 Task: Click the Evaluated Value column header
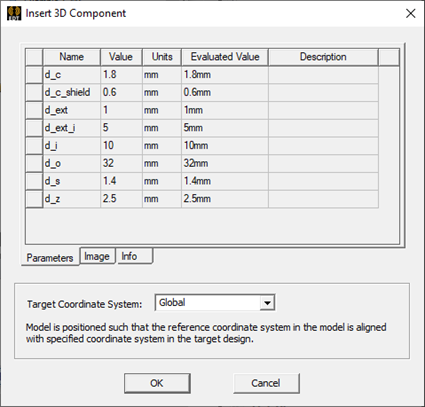pos(225,57)
